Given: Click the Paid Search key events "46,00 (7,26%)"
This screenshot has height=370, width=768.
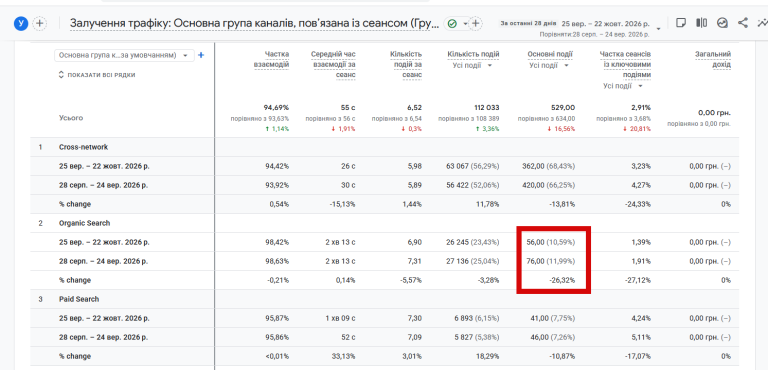Looking at the screenshot, I should (553, 337).
